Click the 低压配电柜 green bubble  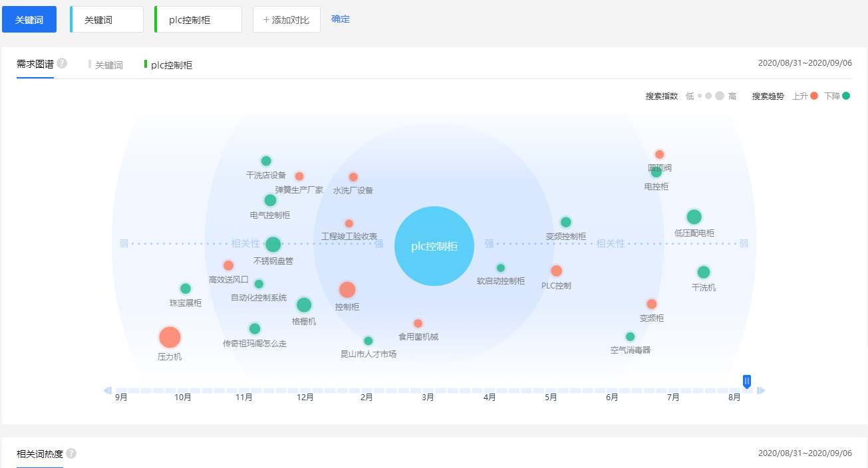tap(694, 217)
